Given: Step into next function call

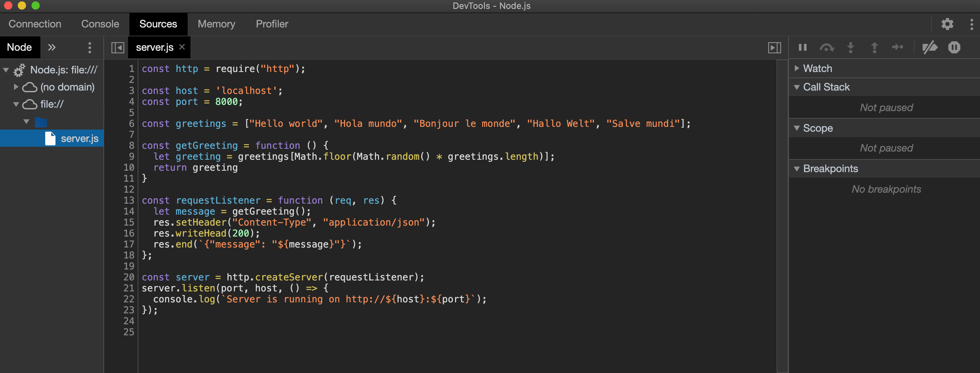Looking at the screenshot, I should 851,48.
